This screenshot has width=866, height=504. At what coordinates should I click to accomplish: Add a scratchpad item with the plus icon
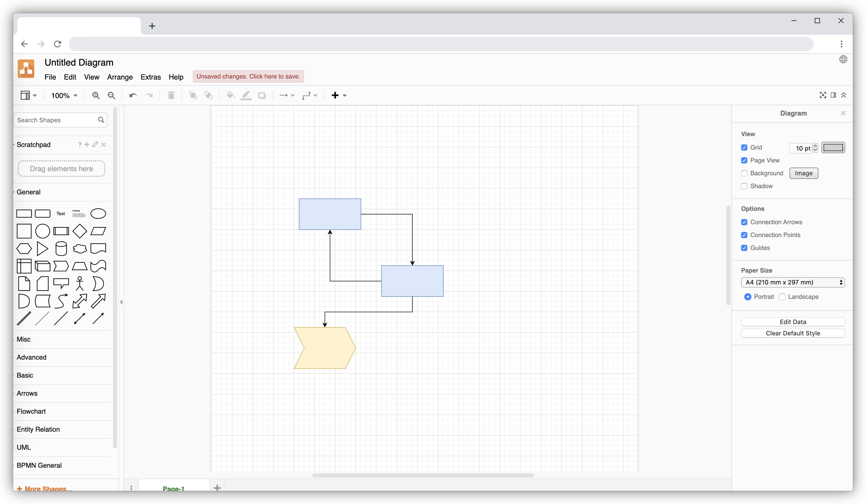pos(86,145)
